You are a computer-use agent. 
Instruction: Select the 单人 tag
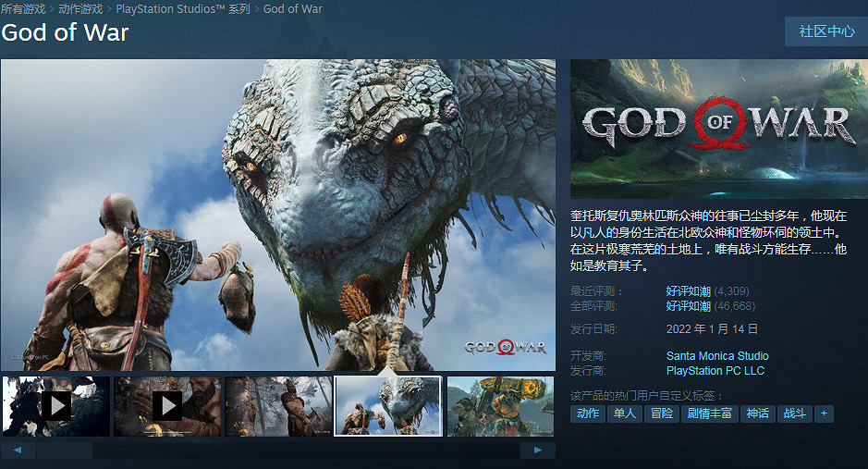(625, 413)
